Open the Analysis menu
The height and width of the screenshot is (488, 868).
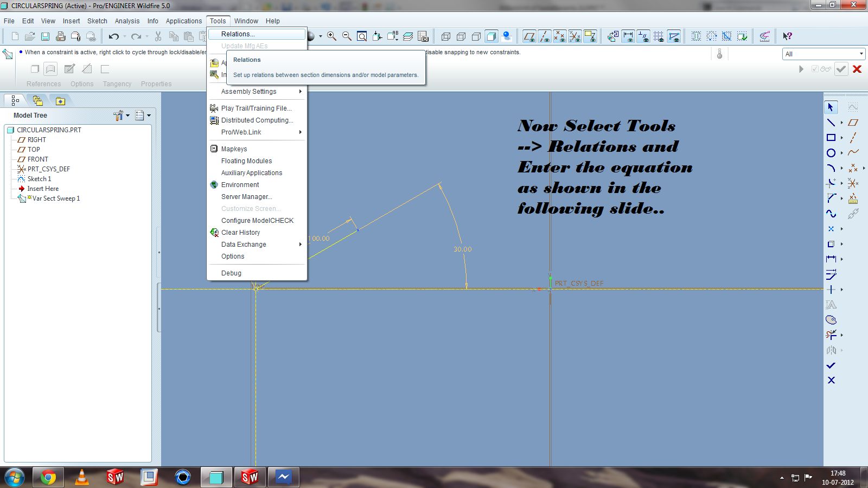click(x=127, y=21)
